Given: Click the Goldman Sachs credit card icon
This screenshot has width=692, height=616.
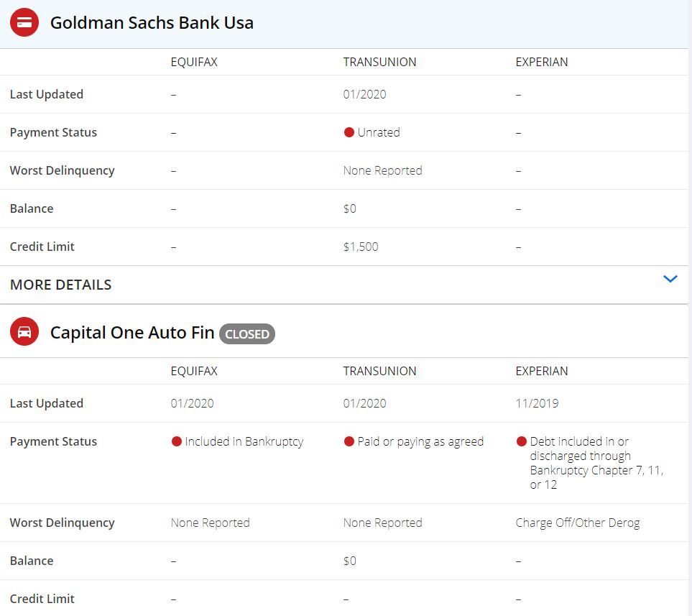Looking at the screenshot, I should coord(24,22).
